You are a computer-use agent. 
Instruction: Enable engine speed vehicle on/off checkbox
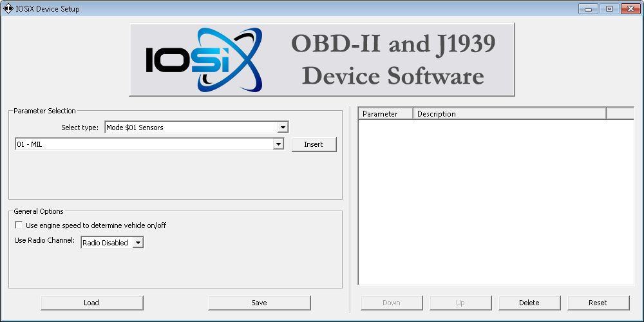19,225
